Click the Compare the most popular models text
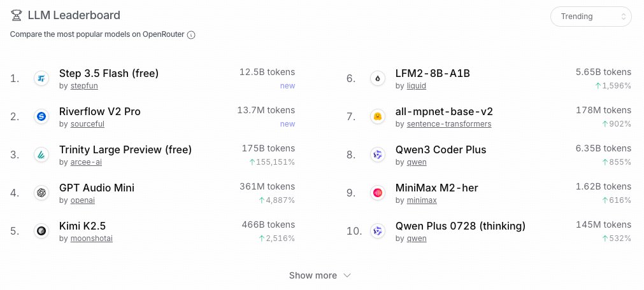 tap(97, 34)
